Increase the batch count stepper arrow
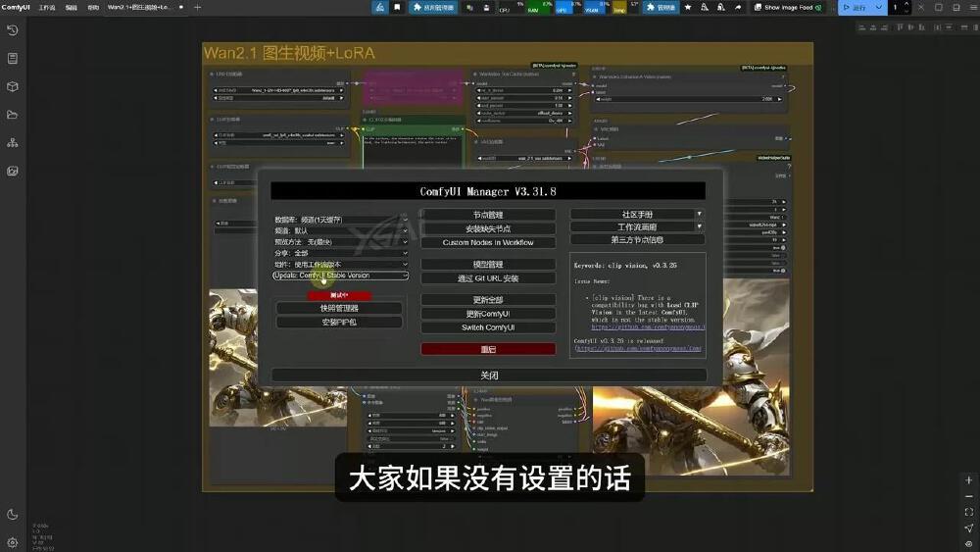The image size is (980, 552). pos(906,4)
